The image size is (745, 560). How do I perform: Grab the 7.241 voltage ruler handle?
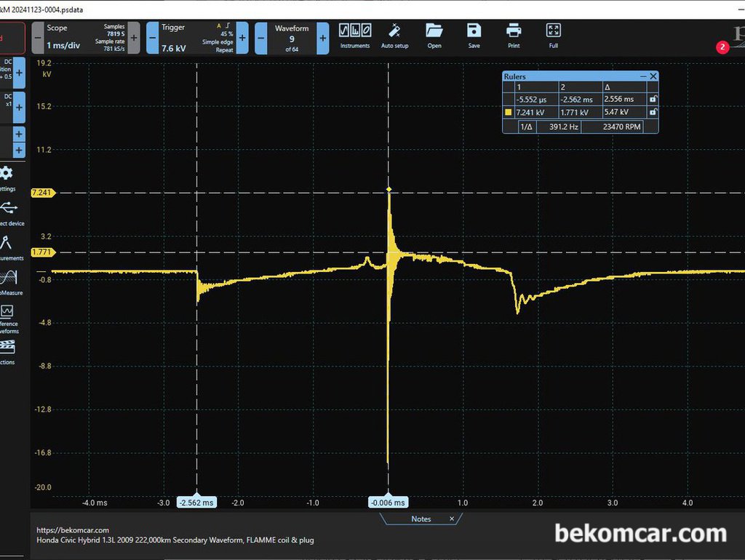tap(42, 193)
